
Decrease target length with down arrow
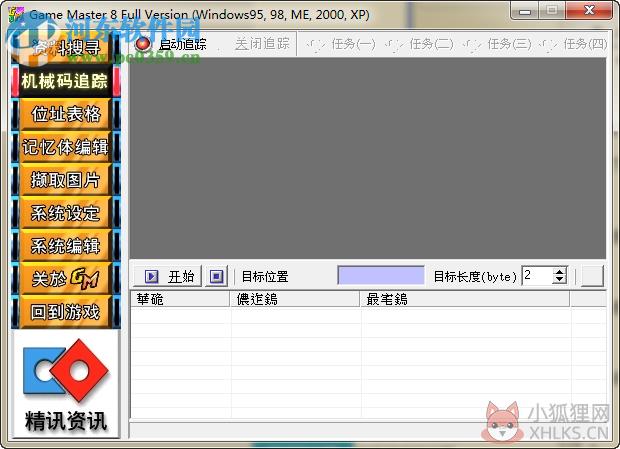(560, 280)
